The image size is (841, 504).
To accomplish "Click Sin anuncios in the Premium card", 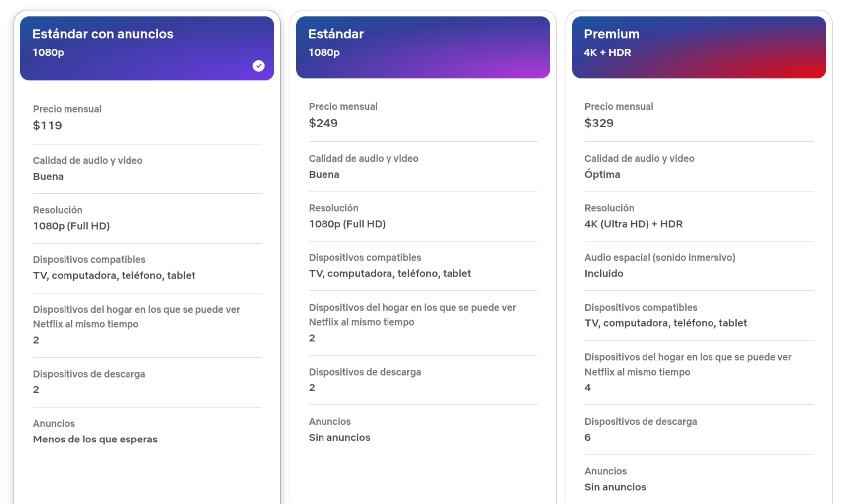I will [x=615, y=487].
